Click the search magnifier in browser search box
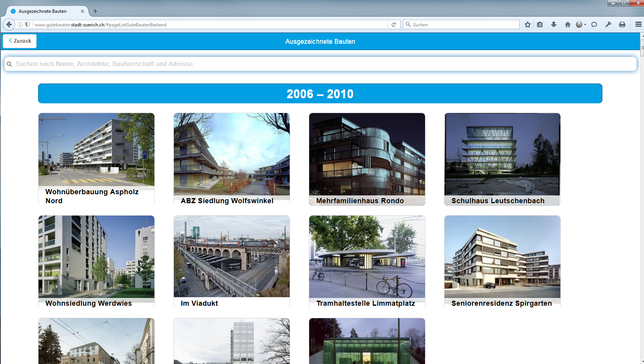 (408, 24)
